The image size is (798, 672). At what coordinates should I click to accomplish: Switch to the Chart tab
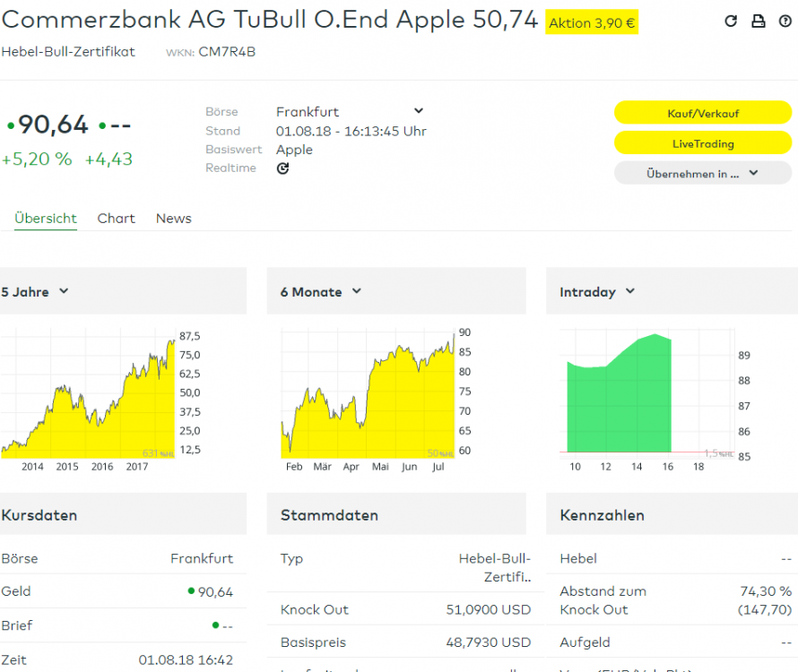click(x=117, y=219)
